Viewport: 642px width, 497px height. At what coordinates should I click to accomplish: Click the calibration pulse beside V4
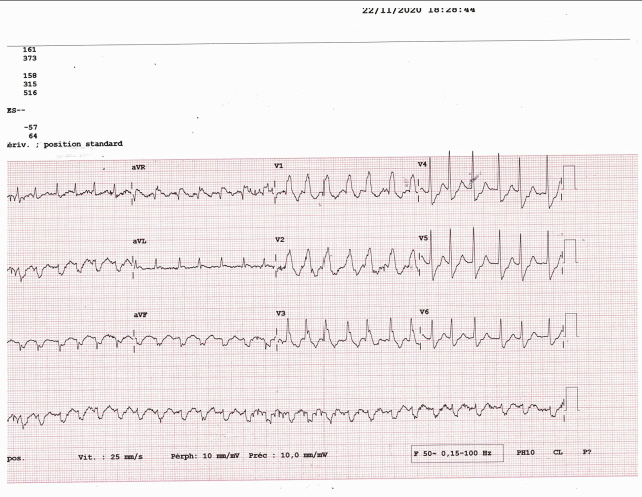pyautogui.click(x=570, y=177)
